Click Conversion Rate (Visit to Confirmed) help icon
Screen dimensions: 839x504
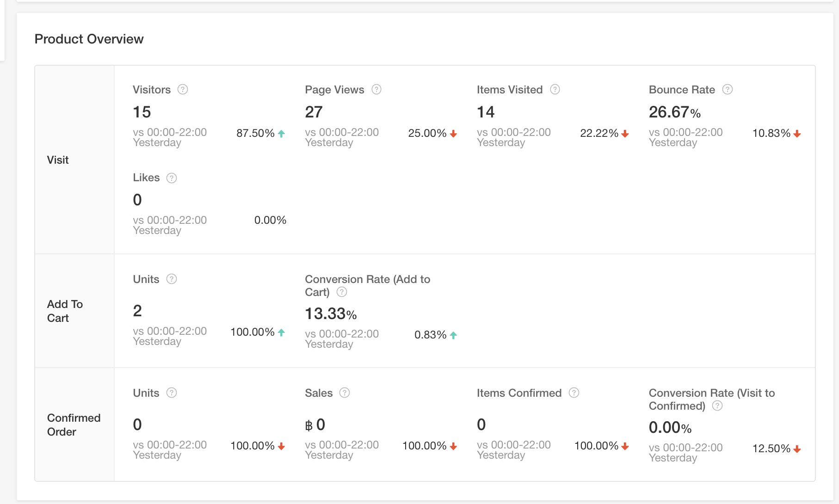(x=717, y=406)
